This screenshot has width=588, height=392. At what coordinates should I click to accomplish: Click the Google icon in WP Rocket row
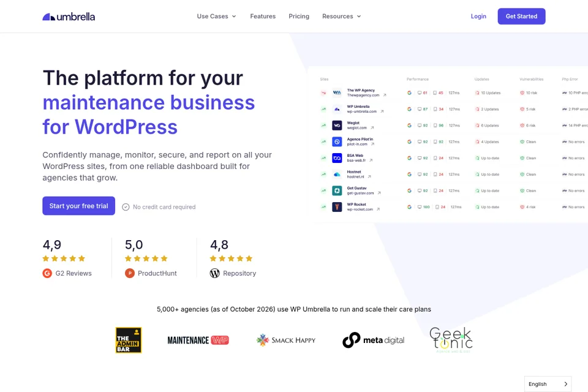click(x=409, y=207)
